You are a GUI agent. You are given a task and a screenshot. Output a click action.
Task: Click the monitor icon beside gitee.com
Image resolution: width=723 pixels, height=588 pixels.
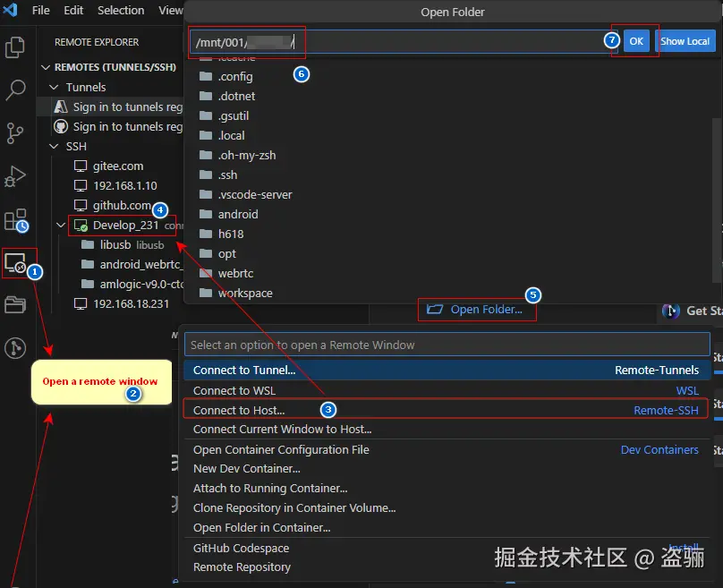coord(81,166)
